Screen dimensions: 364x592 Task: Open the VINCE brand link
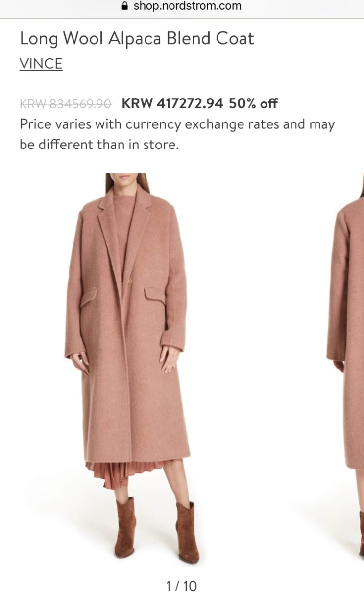point(41,64)
